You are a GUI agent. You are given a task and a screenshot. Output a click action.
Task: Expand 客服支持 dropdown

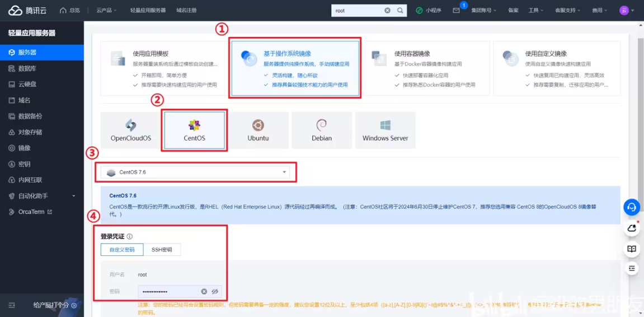click(567, 11)
